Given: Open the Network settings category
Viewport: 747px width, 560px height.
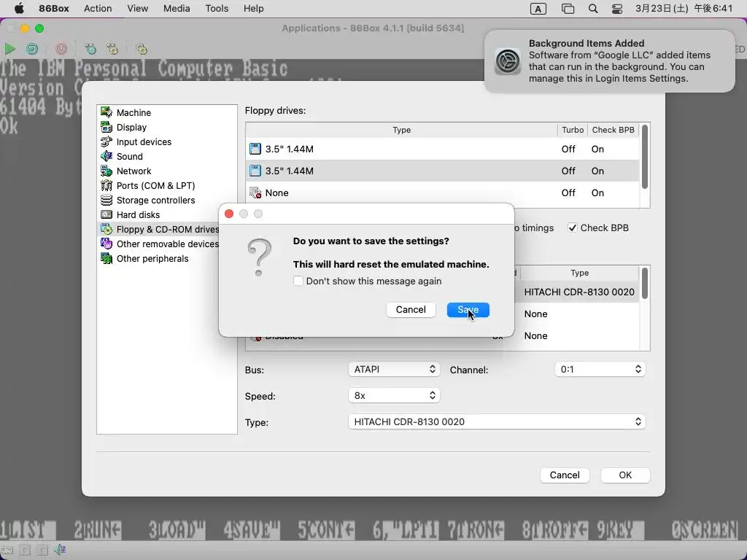Looking at the screenshot, I should [x=167, y=171].
